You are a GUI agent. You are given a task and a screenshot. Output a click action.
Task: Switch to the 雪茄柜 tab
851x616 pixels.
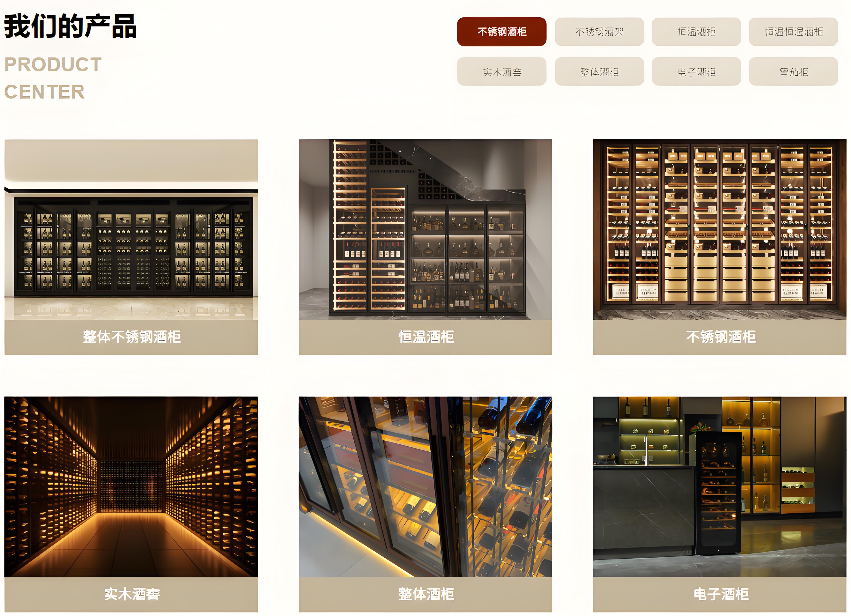793,72
